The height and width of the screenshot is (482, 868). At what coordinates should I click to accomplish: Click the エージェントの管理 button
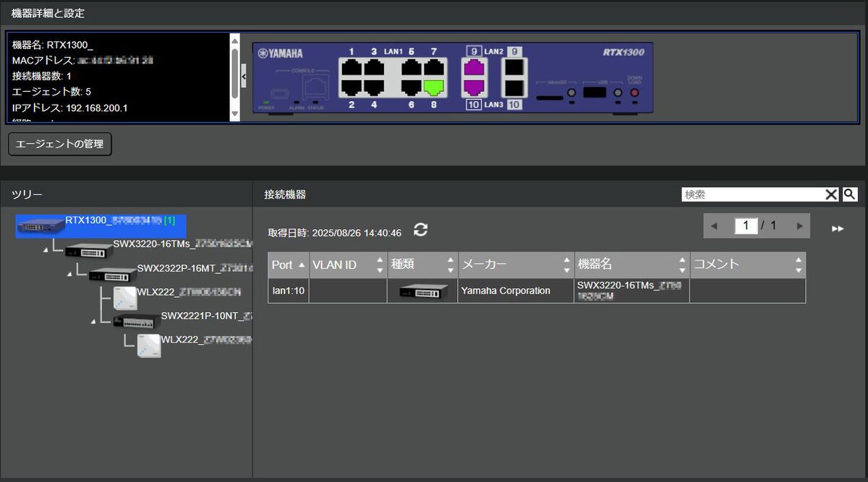60,144
